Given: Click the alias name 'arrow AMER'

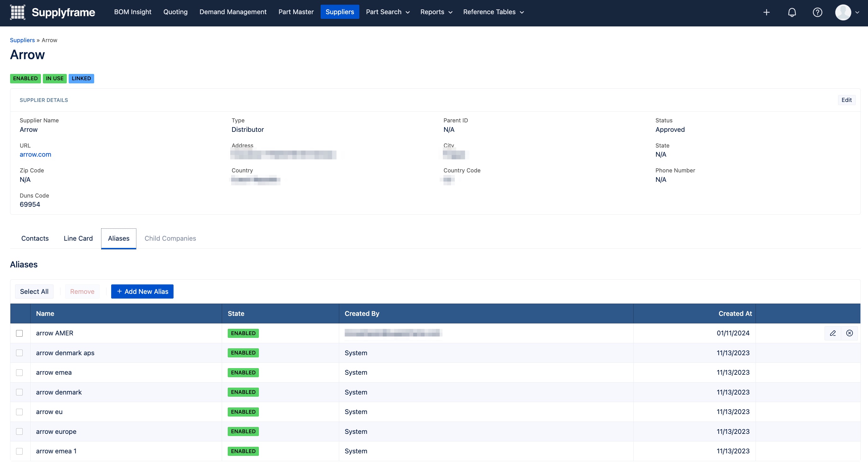Looking at the screenshot, I should click(54, 333).
